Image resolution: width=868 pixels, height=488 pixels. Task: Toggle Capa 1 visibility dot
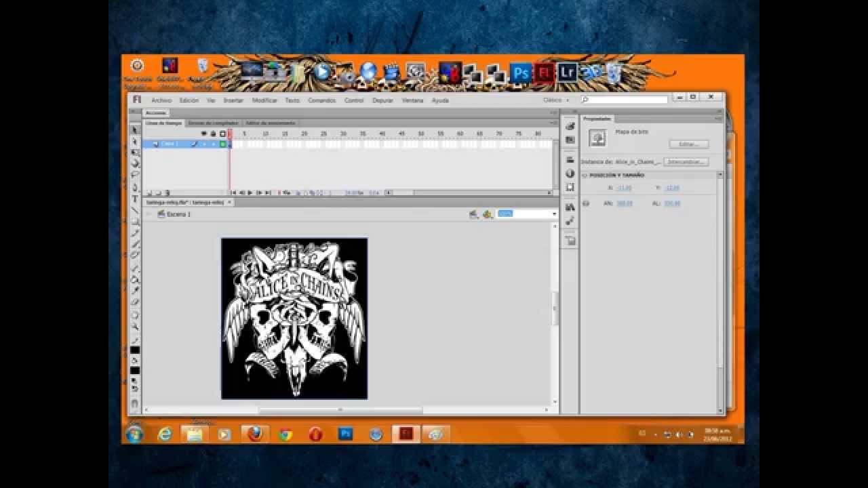click(x=203, y=144)
